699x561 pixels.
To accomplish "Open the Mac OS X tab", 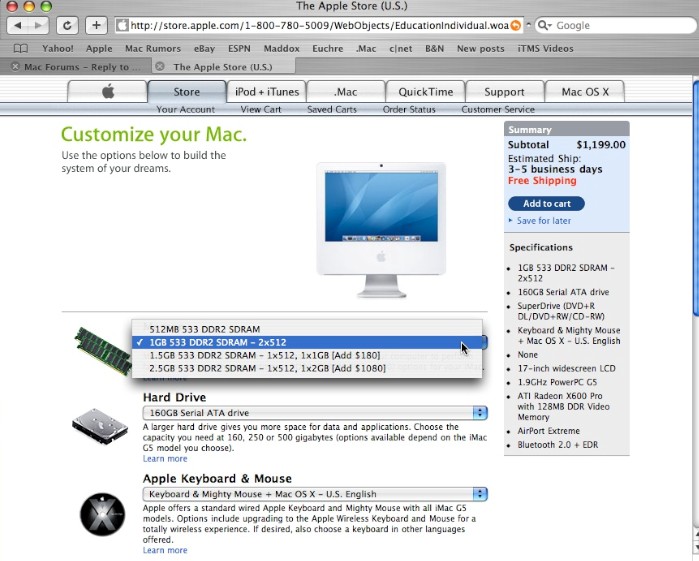I will pyautogui.click(x=585, y=92).
